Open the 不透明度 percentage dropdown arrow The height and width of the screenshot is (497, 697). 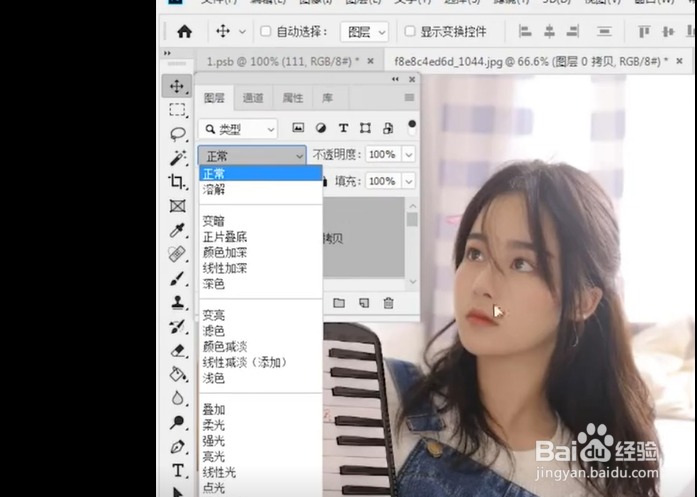[409, 155]
